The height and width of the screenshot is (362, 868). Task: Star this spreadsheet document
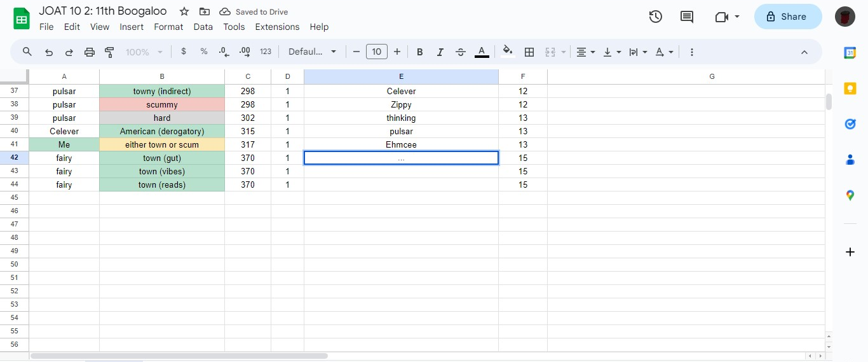(184, 11)
